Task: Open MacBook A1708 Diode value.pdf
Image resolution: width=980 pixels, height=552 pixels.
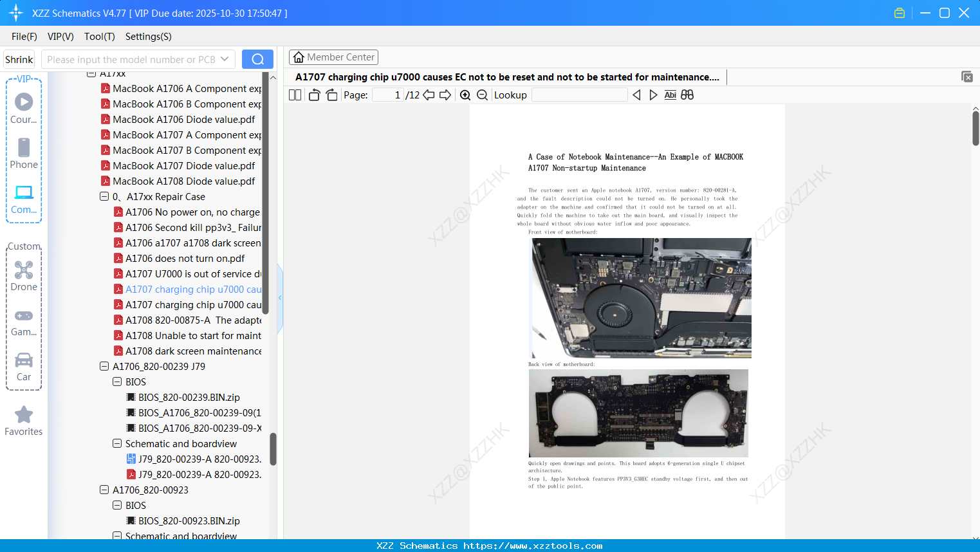Action: point(184,181)
